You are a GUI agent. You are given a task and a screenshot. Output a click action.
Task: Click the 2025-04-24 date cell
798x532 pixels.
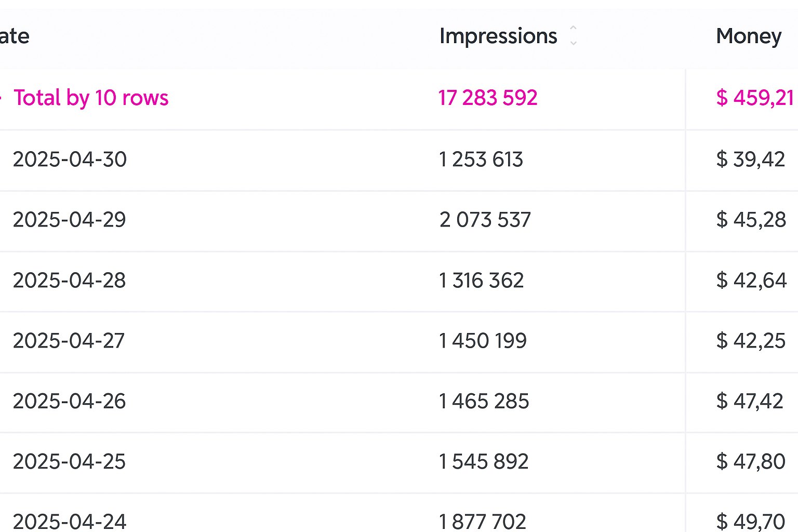(70, 521)
